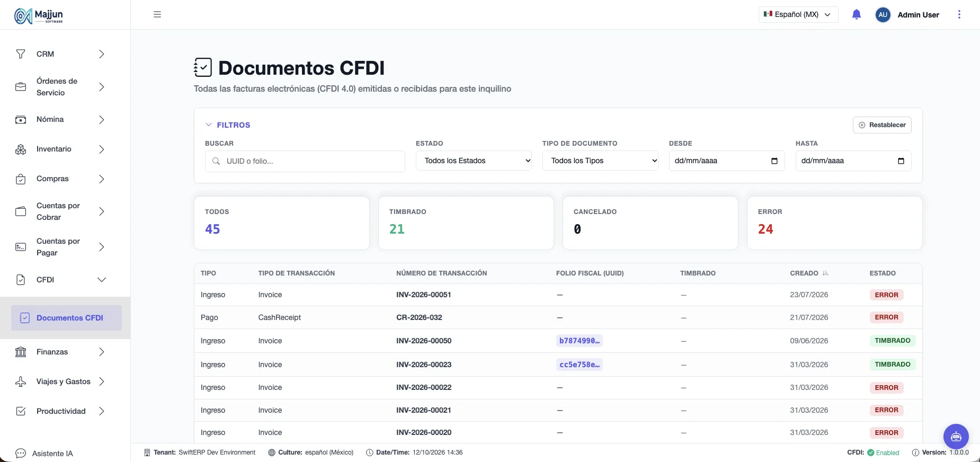Click the Documentos CFDI heading checklist icon
Screen dimensions: 980x462
pos(203,68)
